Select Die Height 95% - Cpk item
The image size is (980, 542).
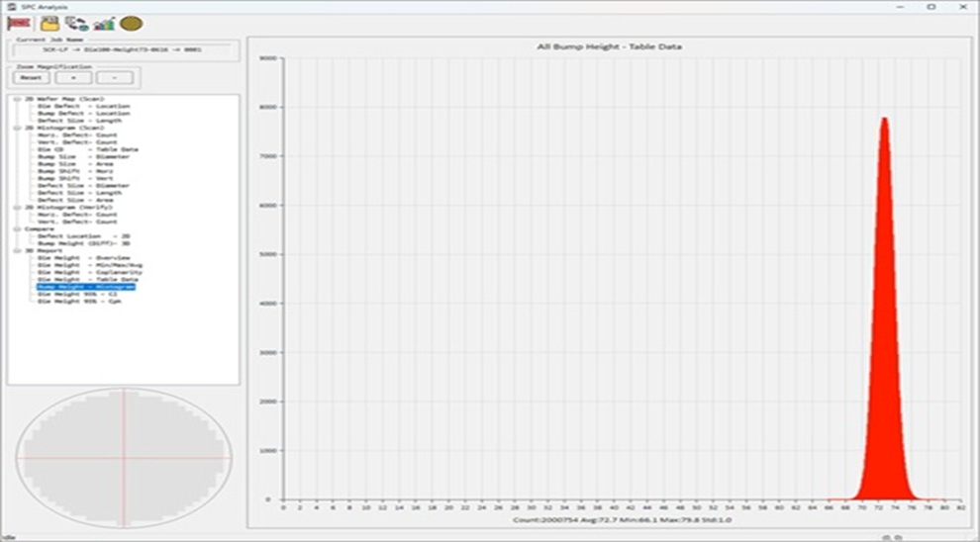79,301
